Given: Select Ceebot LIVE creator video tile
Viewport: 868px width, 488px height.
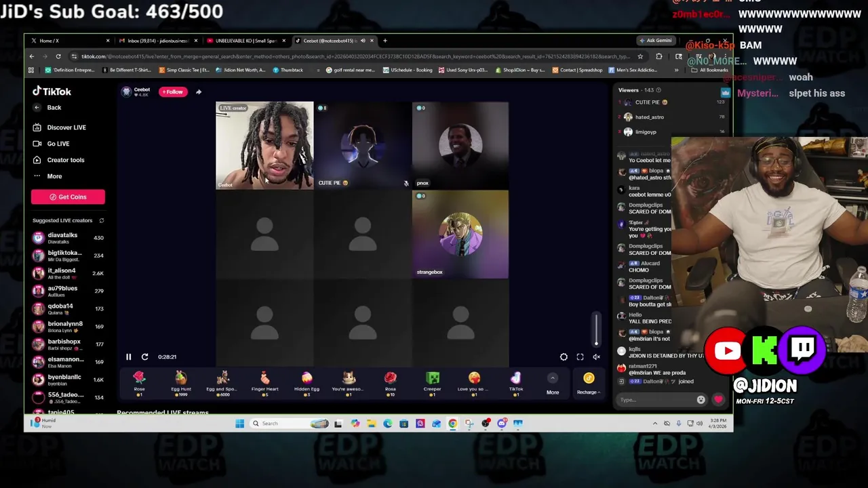Looking at the screenshot, I should click(x=264, y=146).
